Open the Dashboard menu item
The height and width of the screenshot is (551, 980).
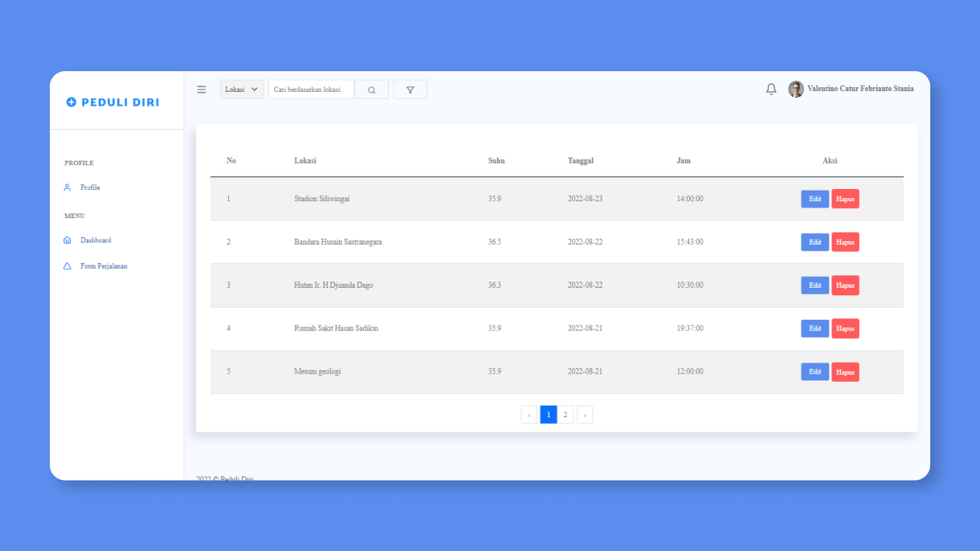pos(95,240)
